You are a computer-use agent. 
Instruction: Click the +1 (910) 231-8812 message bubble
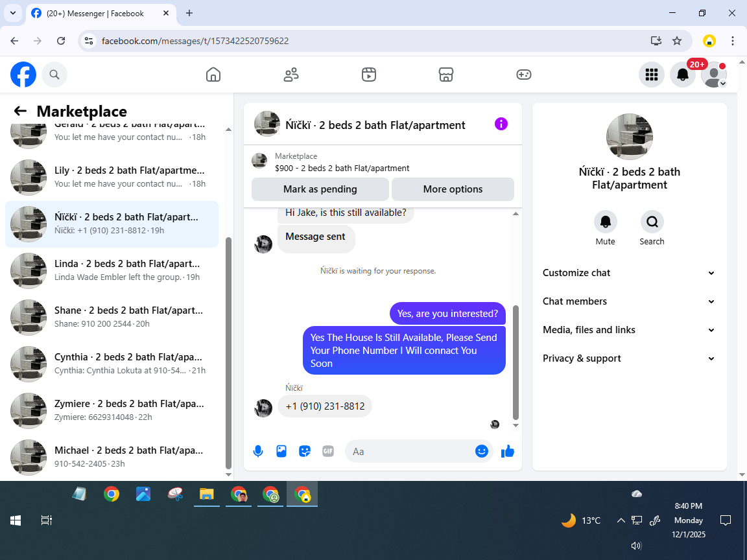[x=325, y=406]
